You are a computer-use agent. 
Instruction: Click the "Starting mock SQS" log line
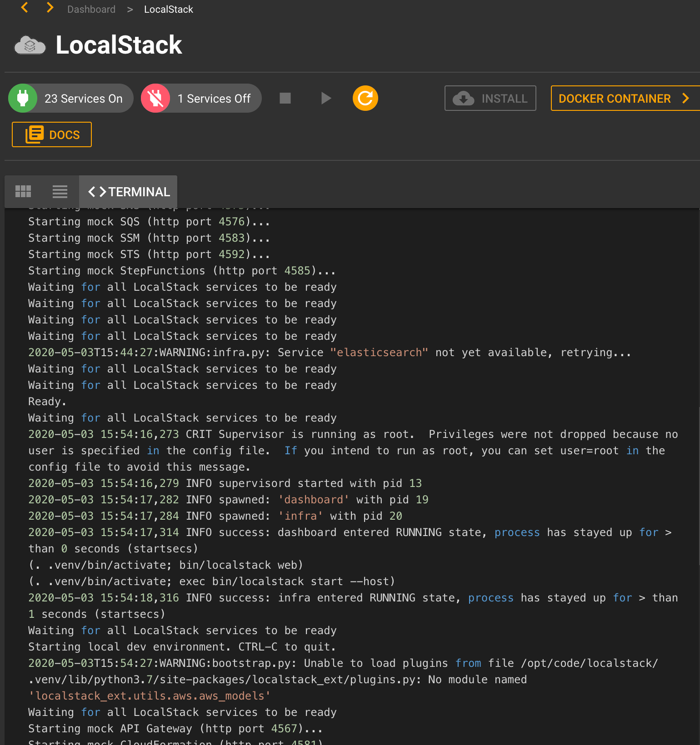[149, 222]
